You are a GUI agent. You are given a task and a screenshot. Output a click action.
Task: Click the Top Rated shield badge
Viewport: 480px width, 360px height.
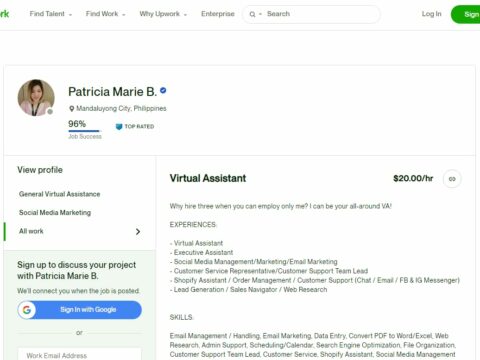coord(119,127)
